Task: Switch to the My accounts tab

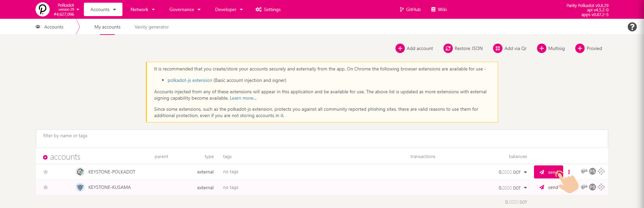Action: pos(107,27)
